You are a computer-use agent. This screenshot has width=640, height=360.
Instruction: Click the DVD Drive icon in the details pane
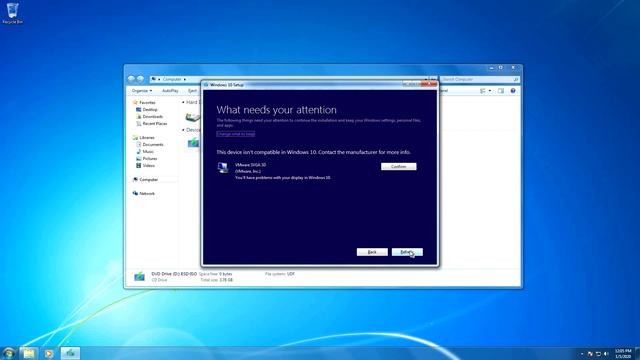[139, 277]
